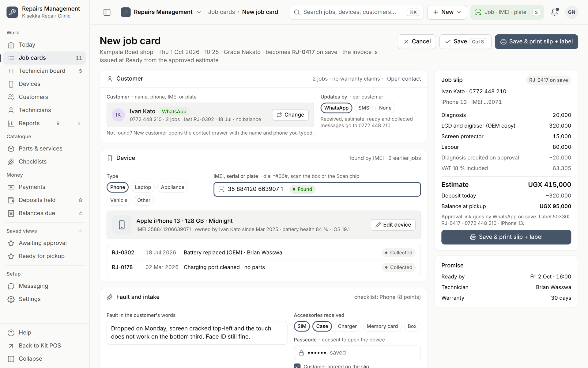Screen dimensions: 588x368
Task: Open the Awaiting approval saved view
Action: pos(45,243)
